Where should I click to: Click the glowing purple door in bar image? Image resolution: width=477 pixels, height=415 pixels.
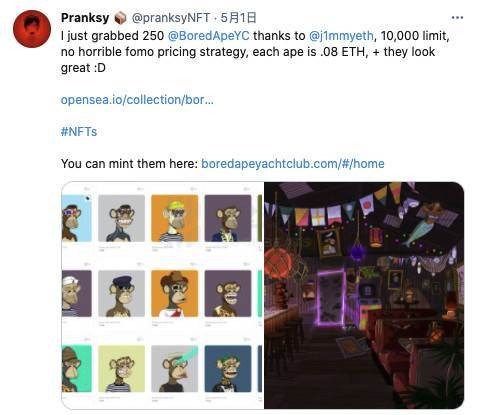[330, 297]
